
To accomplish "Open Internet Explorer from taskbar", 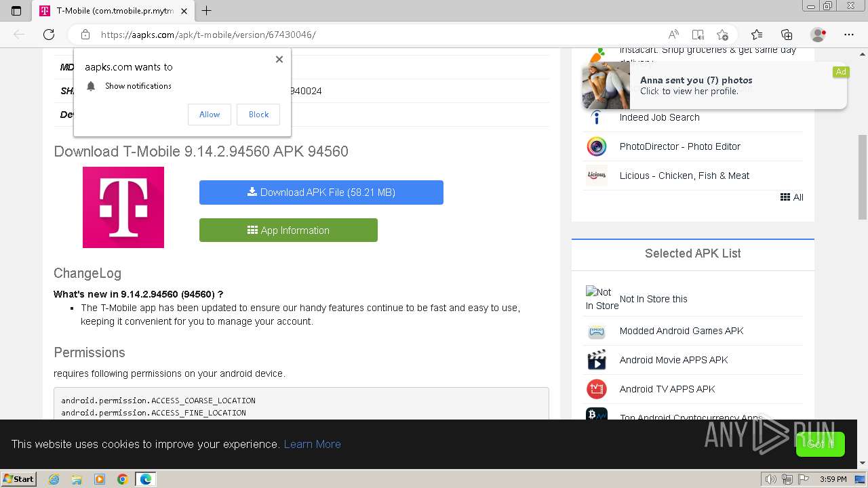I will 54,479.
